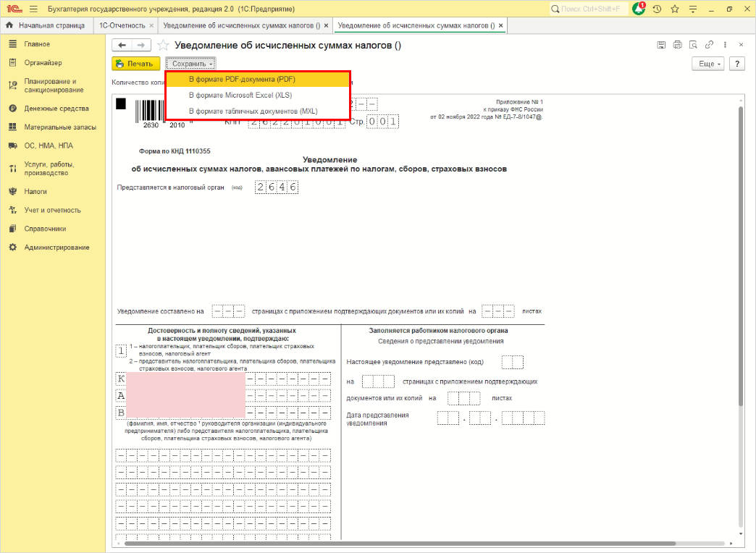Open the history clock icon
756x553 pixels.
click(657, 9)
